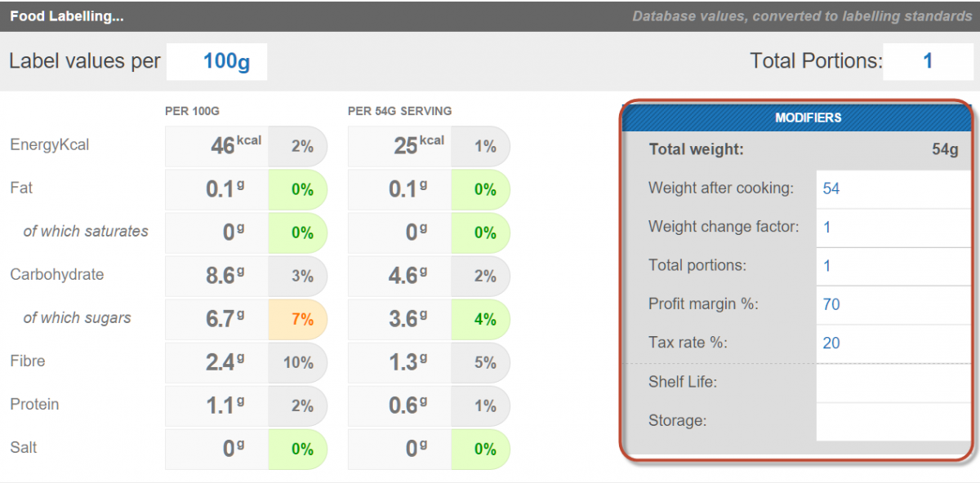Click the PER 100G column header

pos(193,111)
